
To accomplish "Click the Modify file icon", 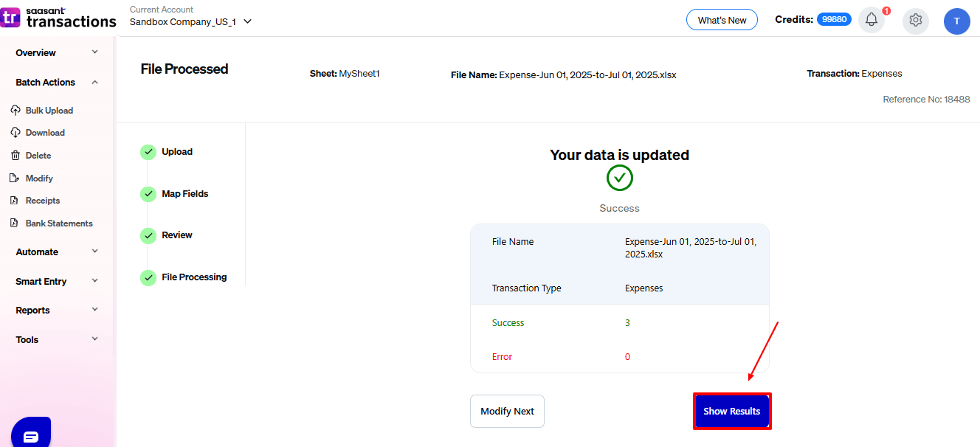I will point(14,179).
